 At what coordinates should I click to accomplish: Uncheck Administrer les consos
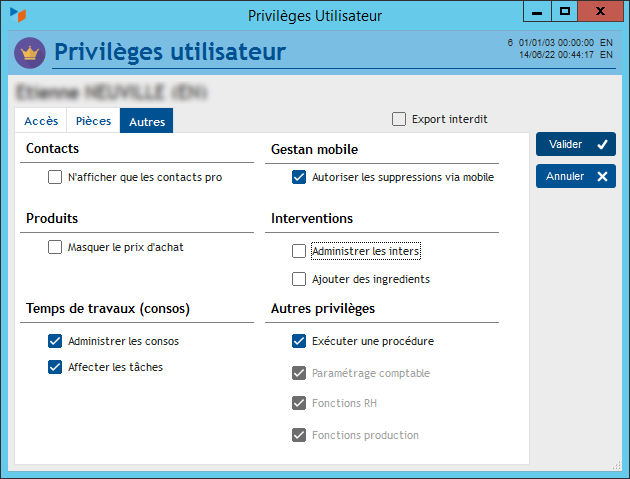(x=55, y=341)
